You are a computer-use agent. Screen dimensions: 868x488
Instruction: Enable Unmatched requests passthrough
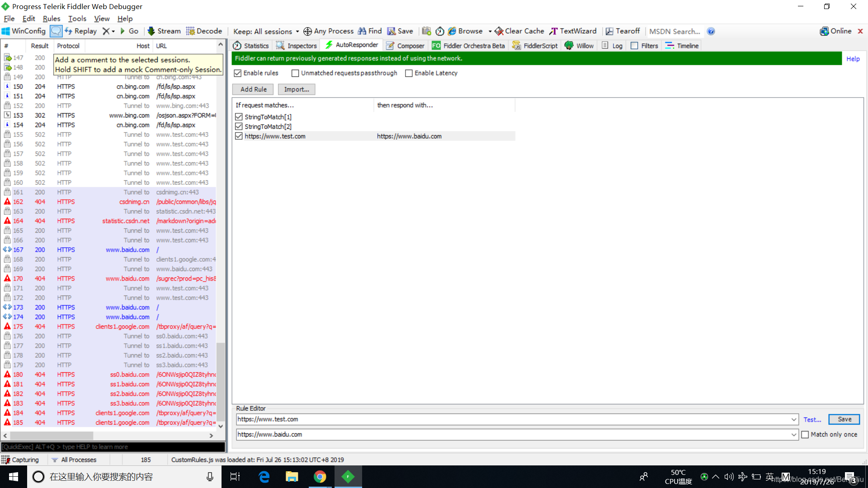click(295, 73)
